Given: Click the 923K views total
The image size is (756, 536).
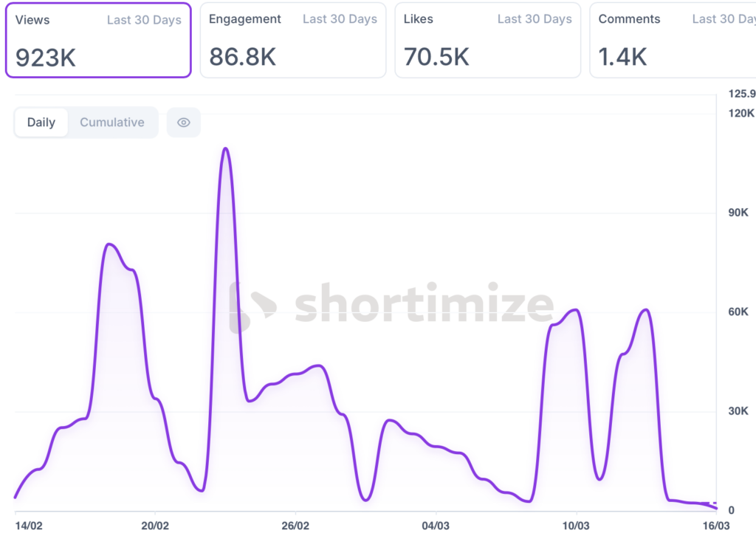Looking at the screenshot, I should tap(46, 58).
